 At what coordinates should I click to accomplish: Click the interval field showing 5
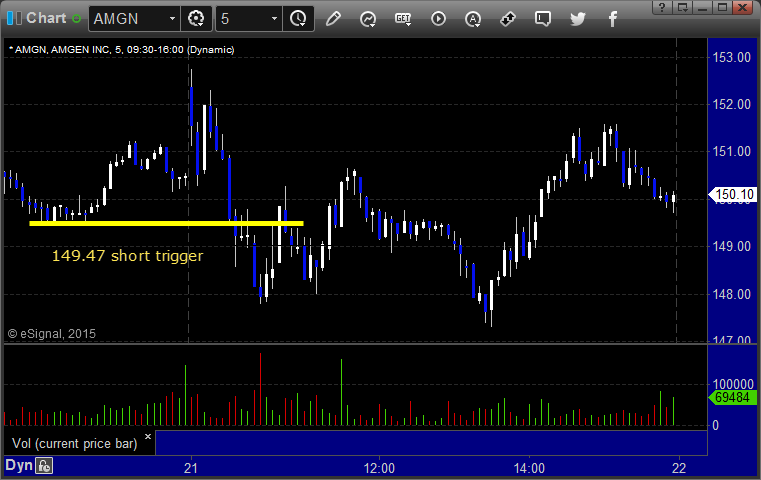tap(242, 19)
